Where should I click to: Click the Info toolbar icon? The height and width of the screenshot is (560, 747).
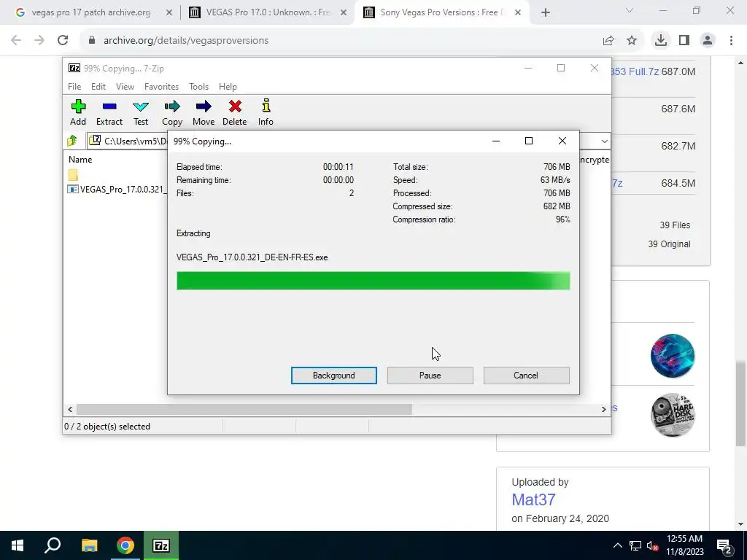(266, 112)
